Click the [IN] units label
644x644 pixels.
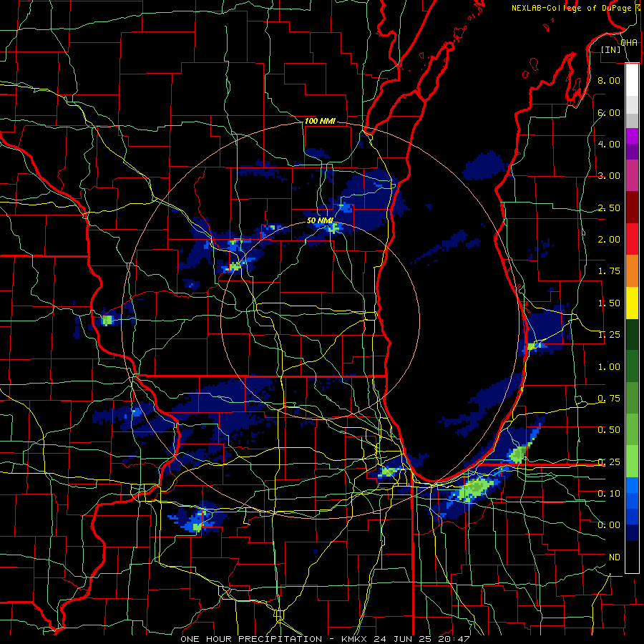(610, 49)
